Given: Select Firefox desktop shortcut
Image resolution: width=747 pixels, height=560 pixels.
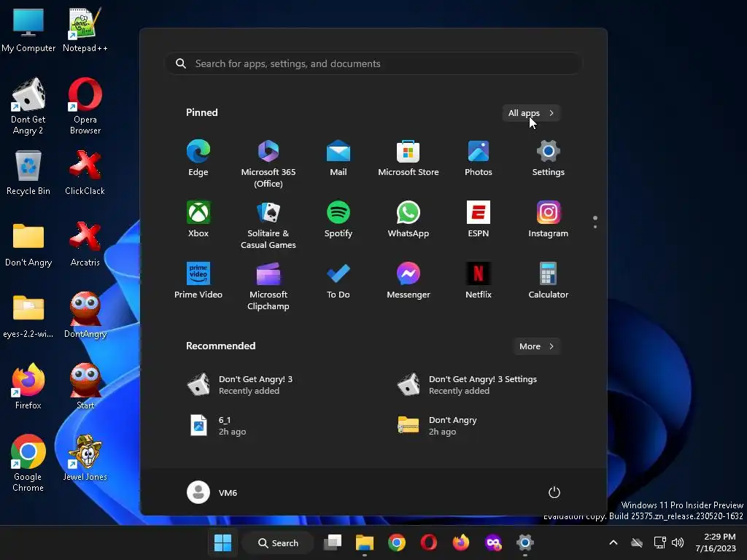Looking at the screenshot, I should point(28,386).
